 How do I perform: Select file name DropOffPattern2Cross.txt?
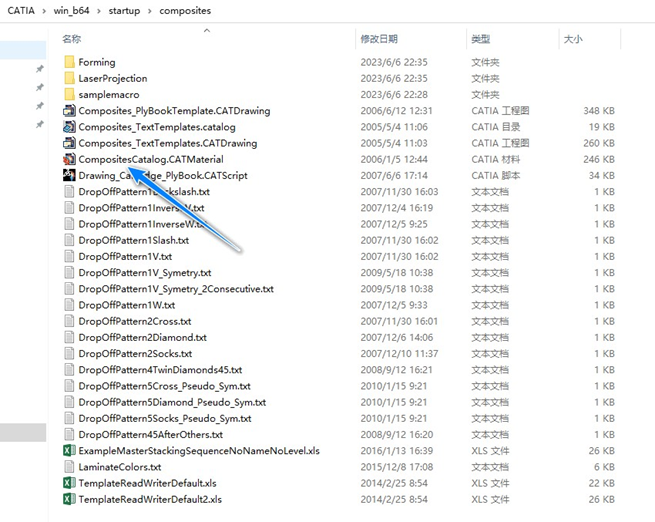click(x=135, y=321)
